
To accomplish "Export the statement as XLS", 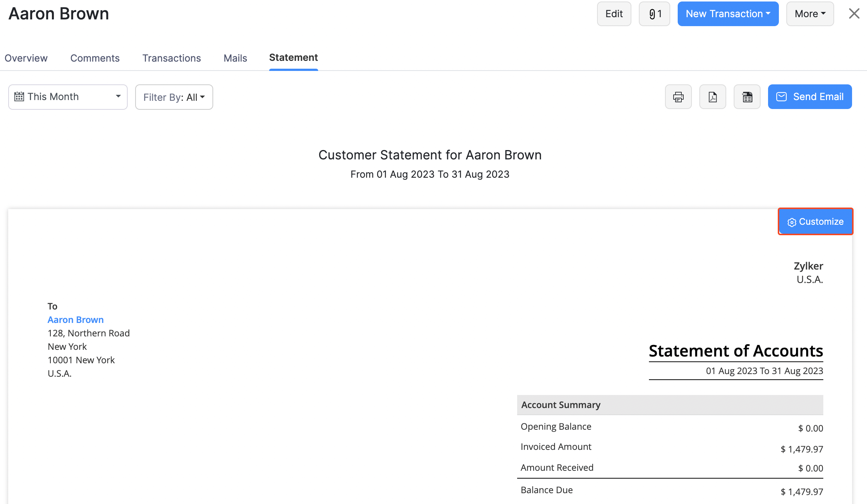I will pos(747,97).
